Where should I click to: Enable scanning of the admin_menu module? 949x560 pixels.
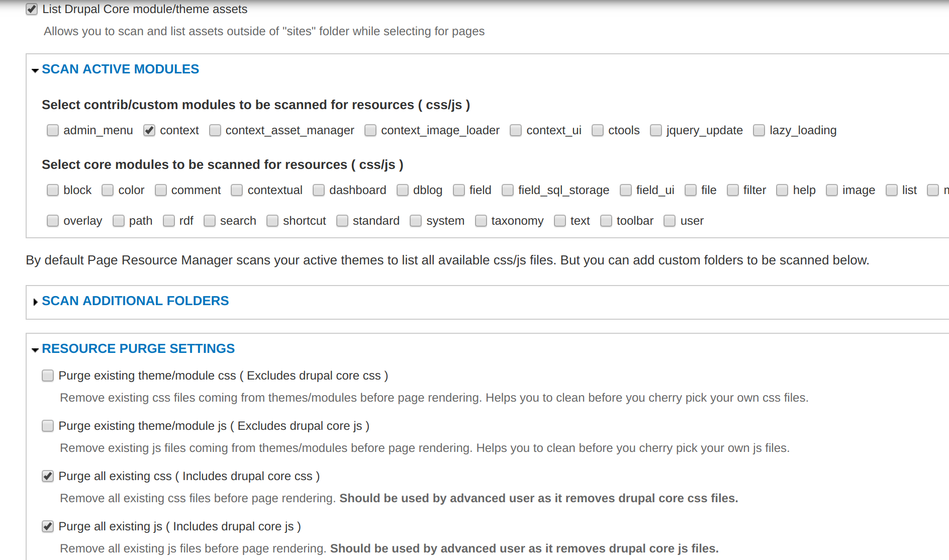click(x=53, y=130)
